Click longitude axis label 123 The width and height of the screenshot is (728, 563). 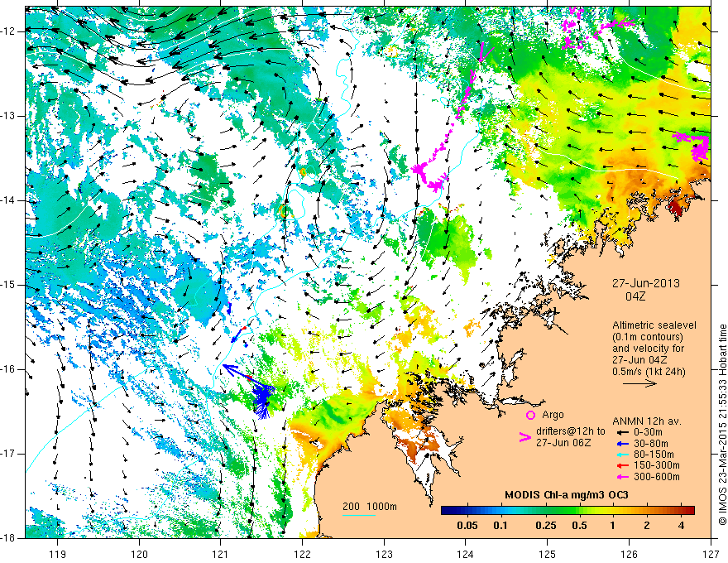(384, 555)
